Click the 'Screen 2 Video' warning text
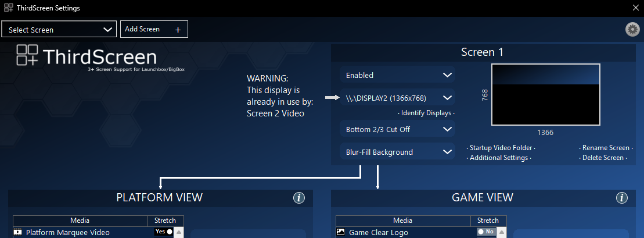The width and height of the screenshot is (644, 238). pos(276,113)
